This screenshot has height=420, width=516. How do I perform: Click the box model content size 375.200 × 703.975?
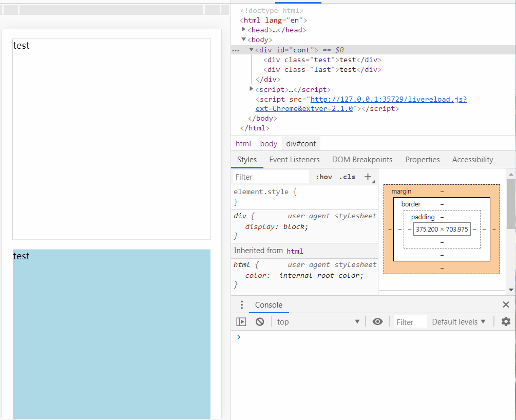pos(442,229)
